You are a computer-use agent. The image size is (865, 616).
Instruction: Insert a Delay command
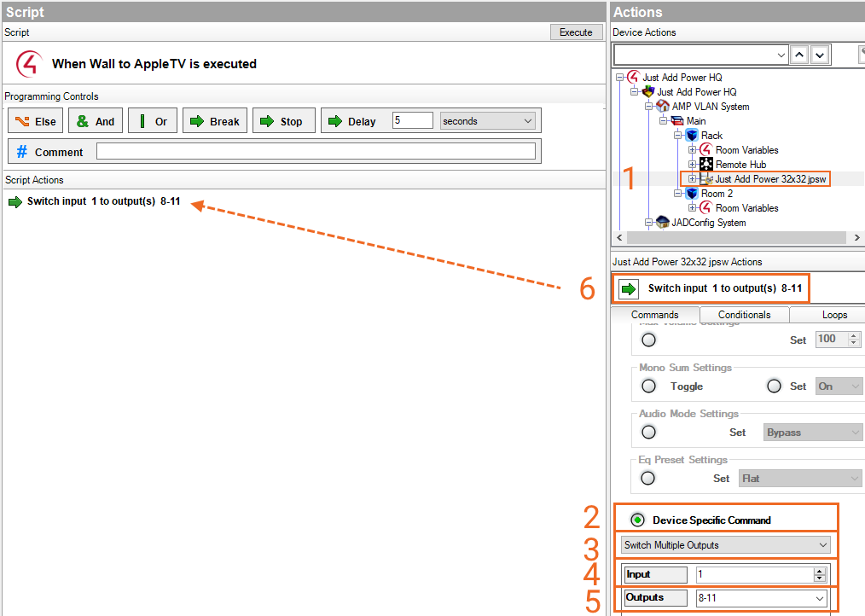click(353, 121)
